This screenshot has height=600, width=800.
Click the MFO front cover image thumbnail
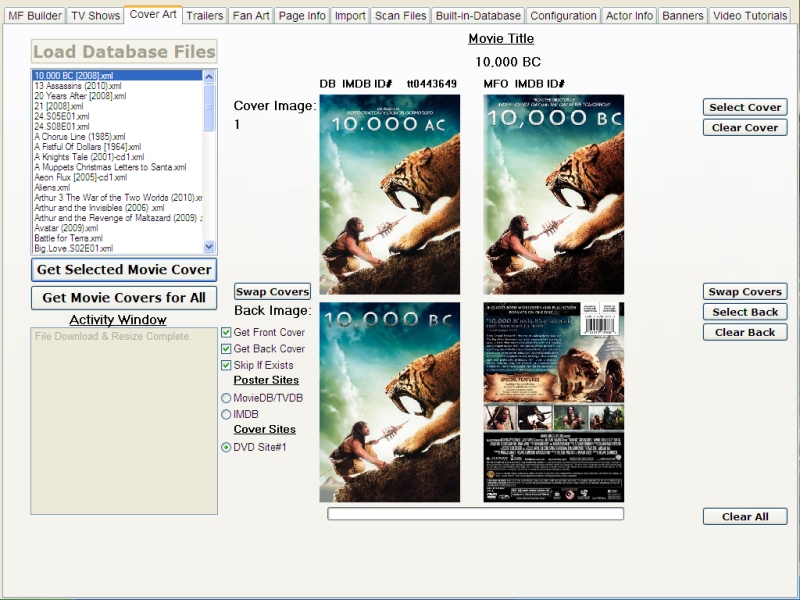click(x=553, y=194)
